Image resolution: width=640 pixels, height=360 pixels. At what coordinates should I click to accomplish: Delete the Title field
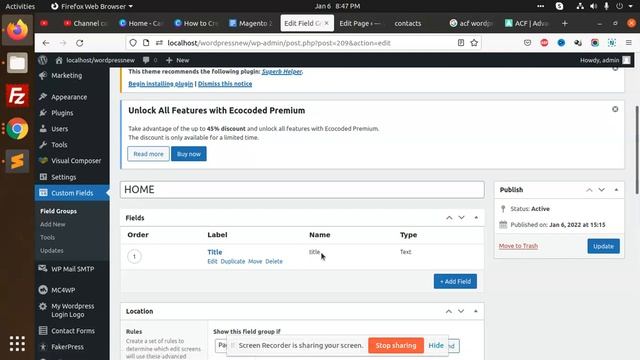(274, 262)
